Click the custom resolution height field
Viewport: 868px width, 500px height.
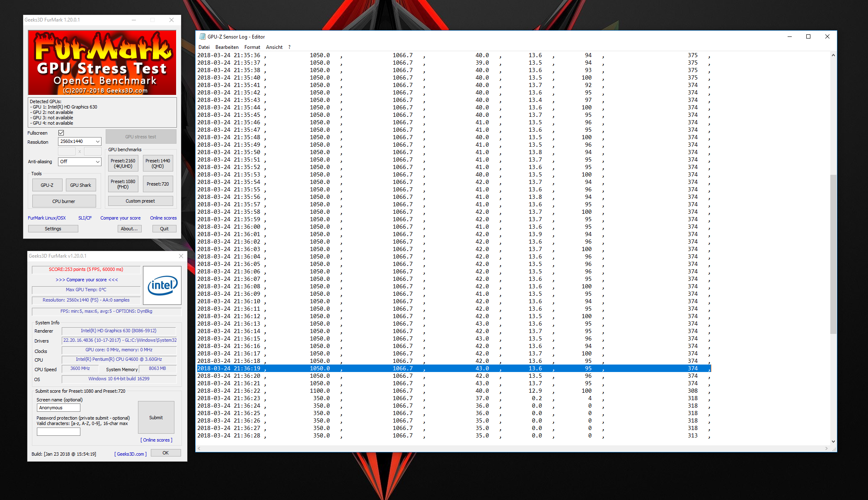click(93, 151)
